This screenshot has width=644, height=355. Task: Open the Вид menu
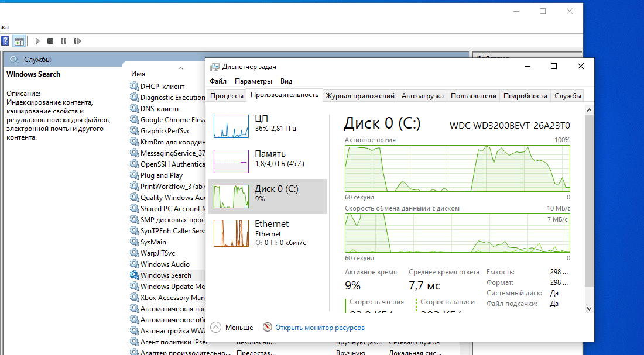[x=286, y=81]
